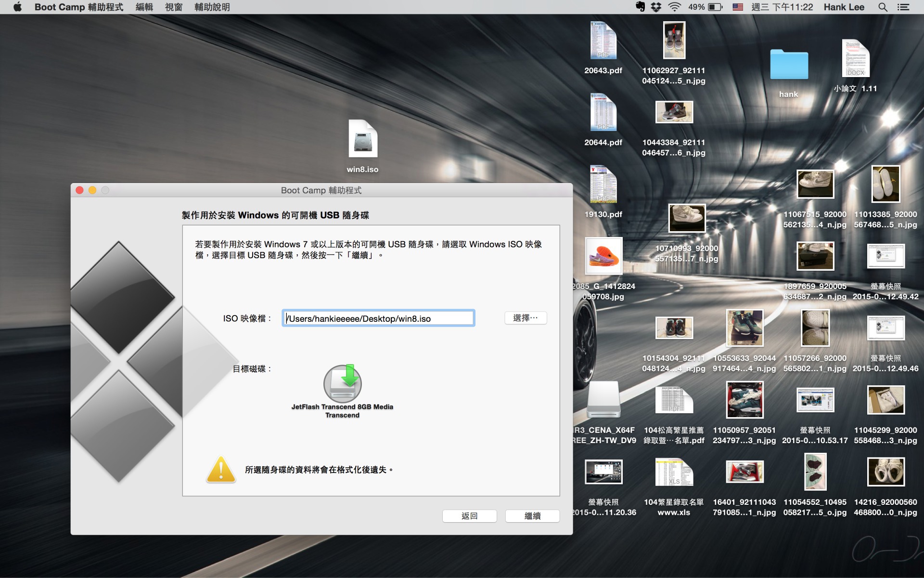Click the 返回 button
The width and height of the screenshot is (924, 578).
tap(469, 516)
